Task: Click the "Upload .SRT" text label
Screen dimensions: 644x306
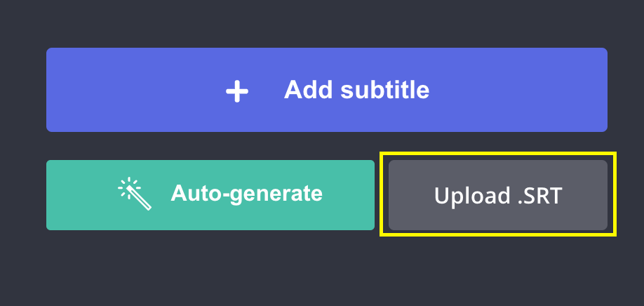Action: point(498,195)
